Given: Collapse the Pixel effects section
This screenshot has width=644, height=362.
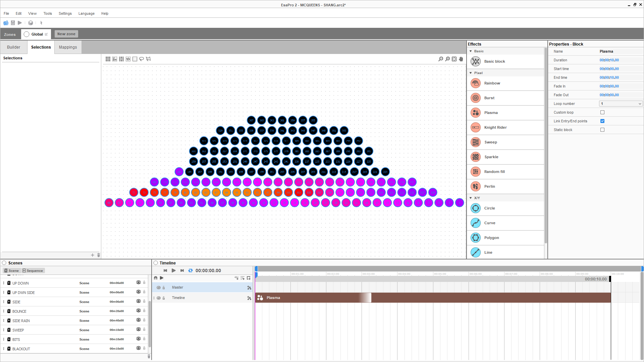Looking at the screenshot, I should point(471,73).
